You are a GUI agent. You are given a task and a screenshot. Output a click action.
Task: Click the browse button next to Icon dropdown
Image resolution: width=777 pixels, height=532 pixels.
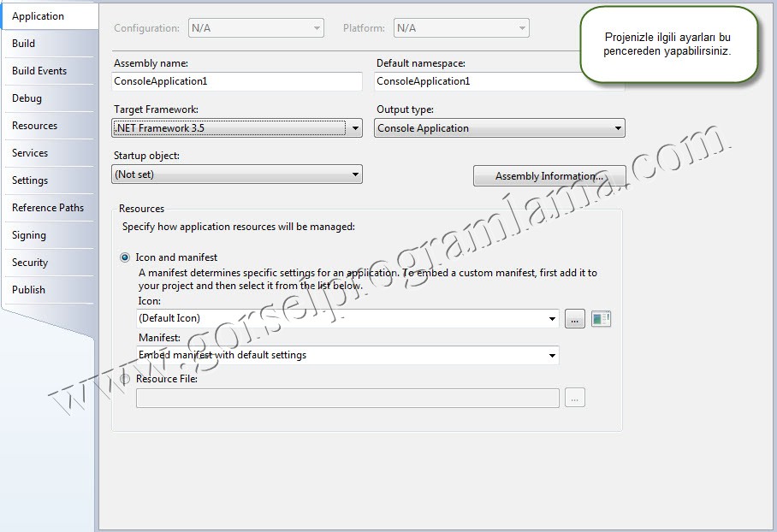click(574, 319)
